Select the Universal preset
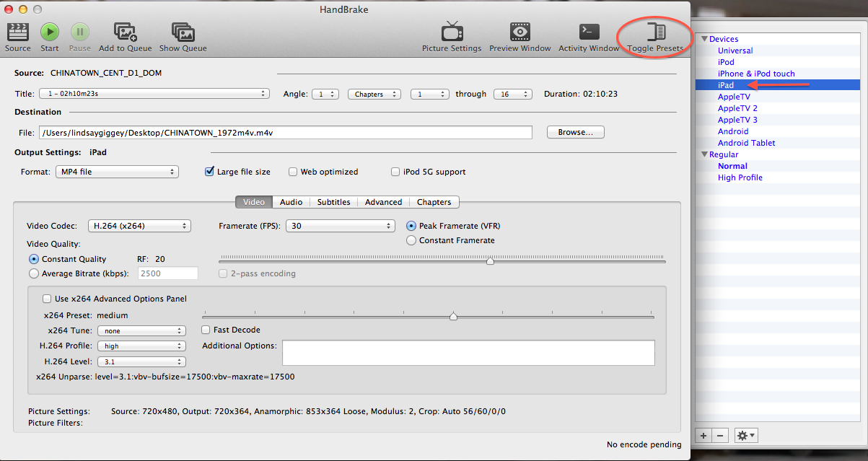Viewport: 868px width, 461px height. point(735,51)
